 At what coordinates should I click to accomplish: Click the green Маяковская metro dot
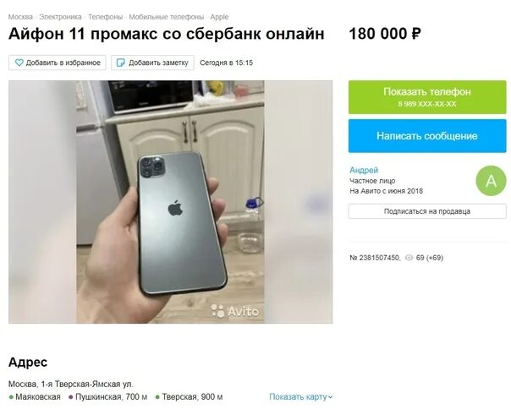[11, 397]
